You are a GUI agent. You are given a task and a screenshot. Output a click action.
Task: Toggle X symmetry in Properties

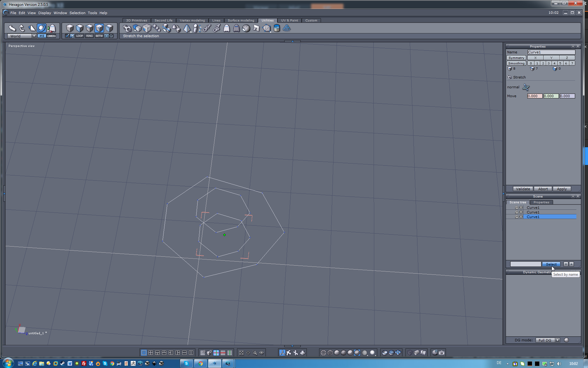tap(535, 58)
